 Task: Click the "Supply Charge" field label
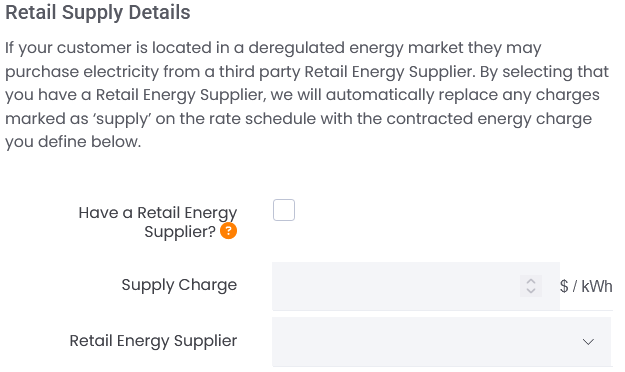tap(179, 285)
